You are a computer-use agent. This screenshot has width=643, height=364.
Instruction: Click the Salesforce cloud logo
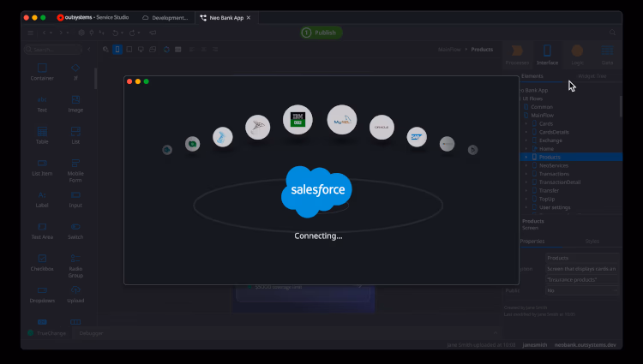coord(316,191)
